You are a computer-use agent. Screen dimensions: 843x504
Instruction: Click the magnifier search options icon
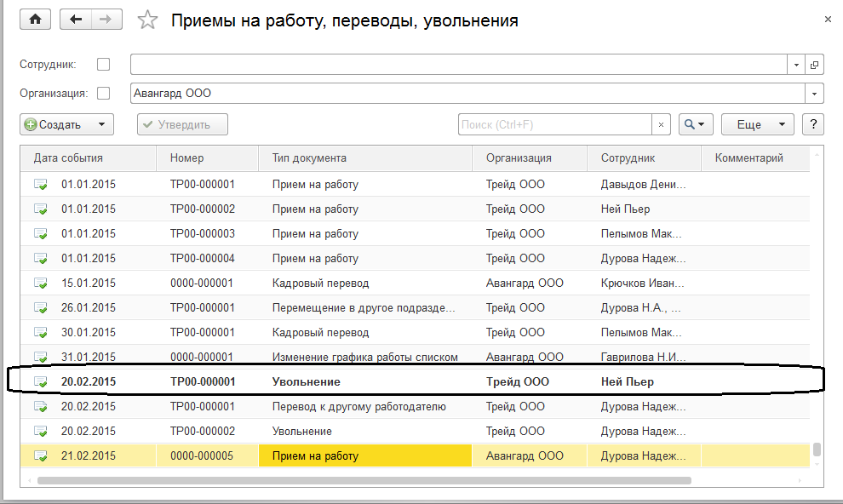[x=695, y=124]
